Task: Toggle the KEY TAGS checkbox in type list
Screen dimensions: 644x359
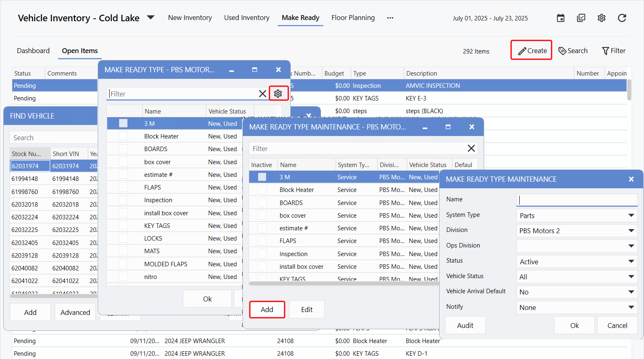Action: [123, 225]
